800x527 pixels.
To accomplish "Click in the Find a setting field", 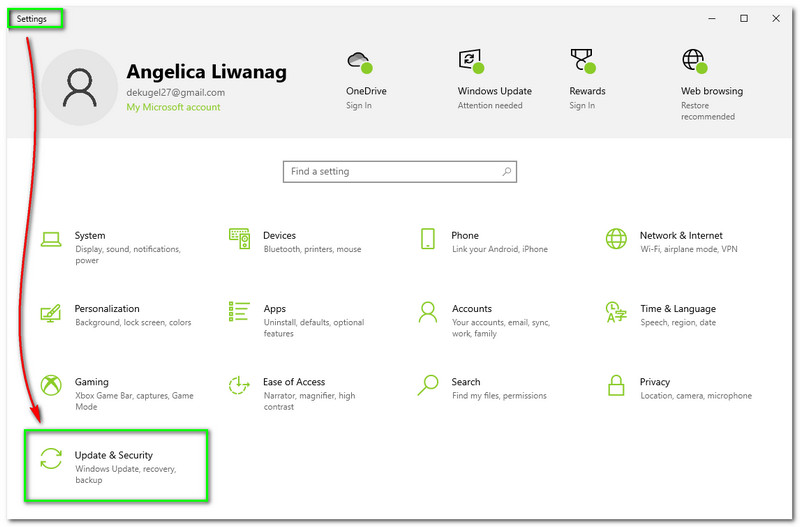I will (x=399, y=171).
